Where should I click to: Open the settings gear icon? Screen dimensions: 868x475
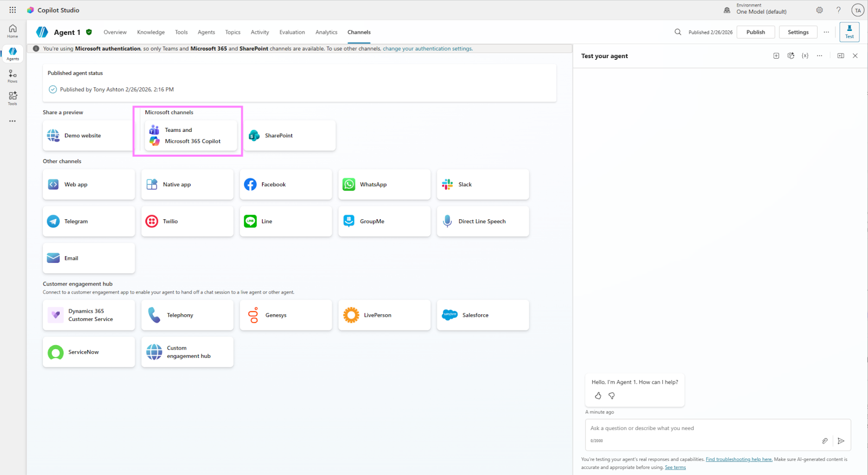pyautogui.click(x=819, y=10)
